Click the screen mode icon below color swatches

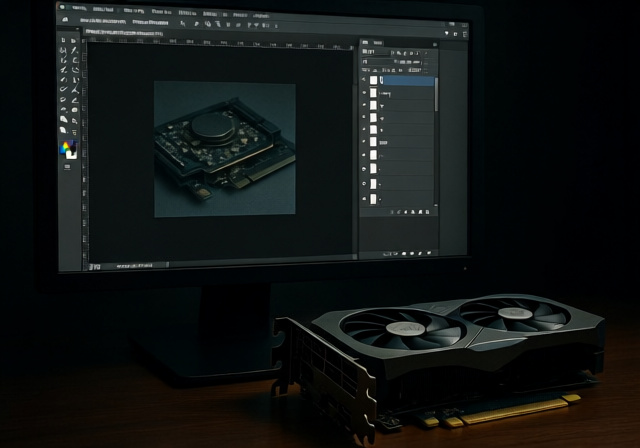(67, 167)
